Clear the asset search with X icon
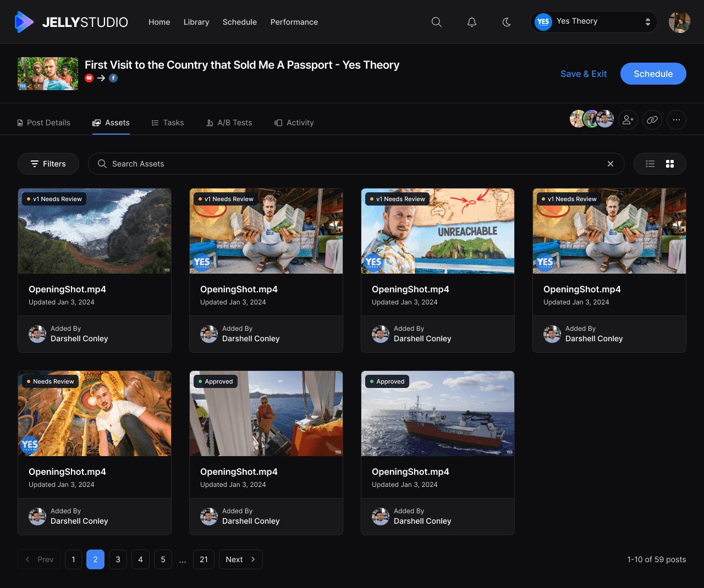The width and height of the screenshot is (704, 588). [x=610, y=164]
